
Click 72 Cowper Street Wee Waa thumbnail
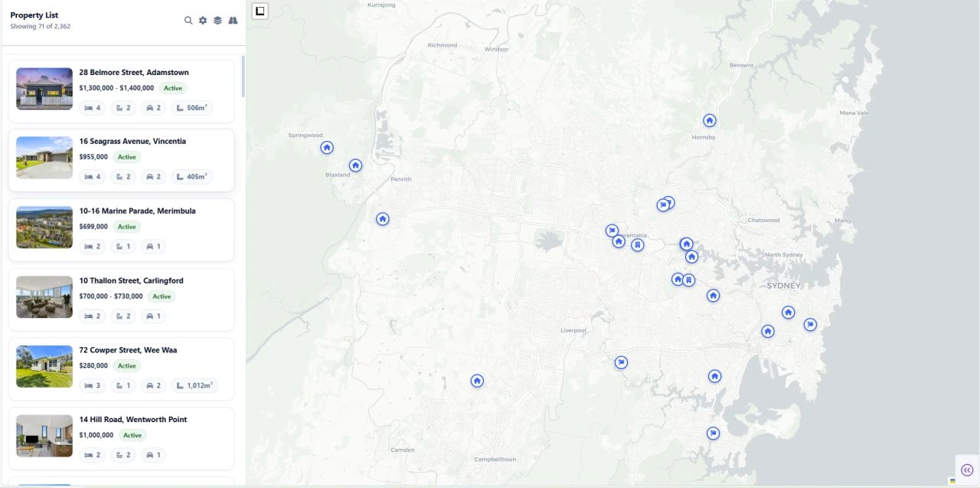coord(44,366)
